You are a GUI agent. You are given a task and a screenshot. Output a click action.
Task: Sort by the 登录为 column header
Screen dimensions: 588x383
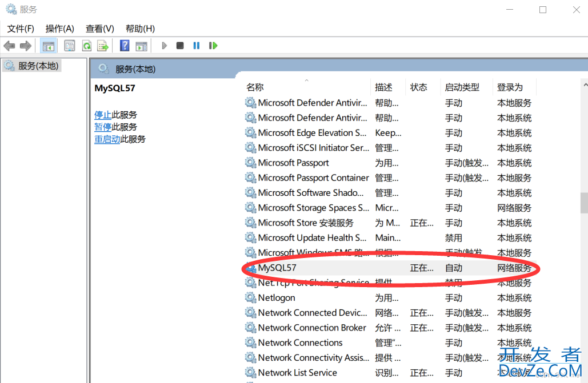click(x=514, y=87)
